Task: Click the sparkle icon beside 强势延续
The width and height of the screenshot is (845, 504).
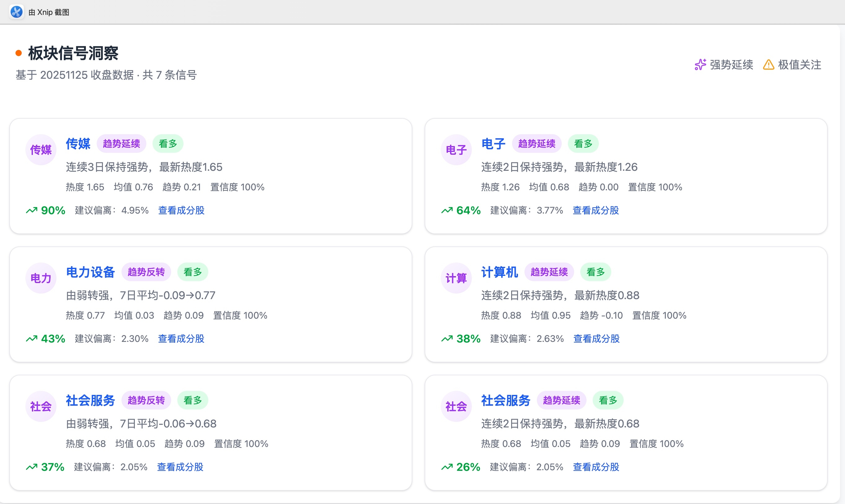Action: (x=700, y=64)
